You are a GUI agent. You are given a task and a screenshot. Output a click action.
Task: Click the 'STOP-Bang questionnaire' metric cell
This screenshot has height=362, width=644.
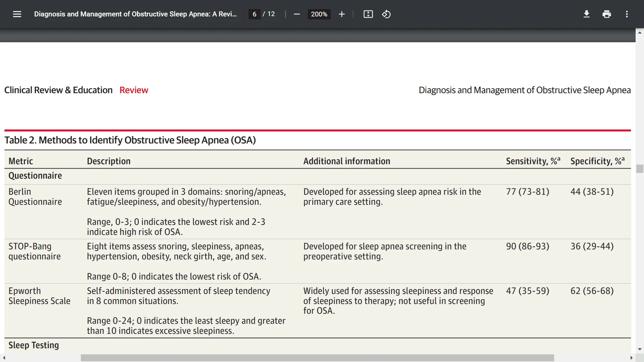[x=35, y=251]
